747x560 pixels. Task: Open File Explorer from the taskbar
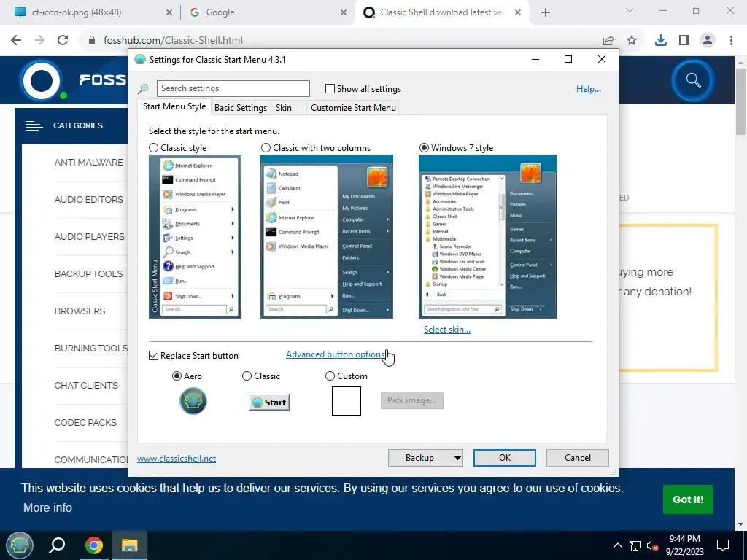130,545
